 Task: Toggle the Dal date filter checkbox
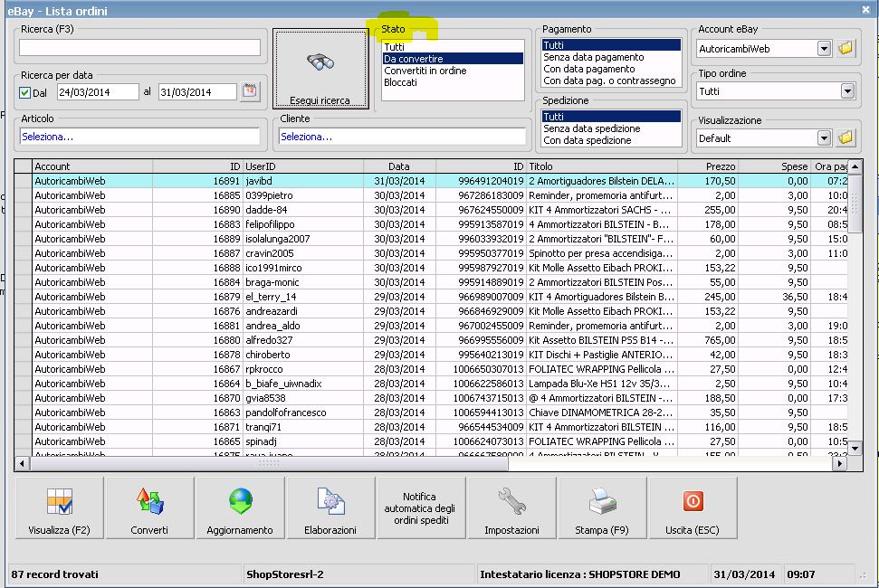tap(25, 92)
